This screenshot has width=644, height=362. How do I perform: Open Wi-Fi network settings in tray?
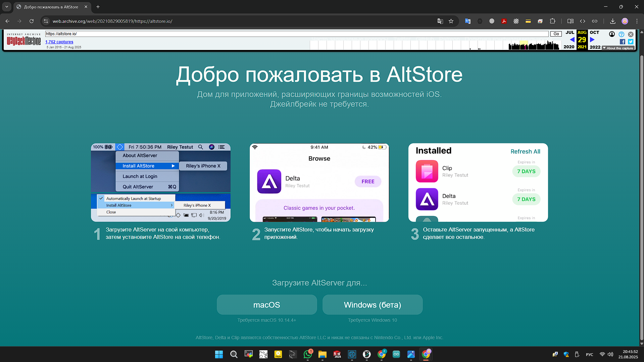point(602,355)
